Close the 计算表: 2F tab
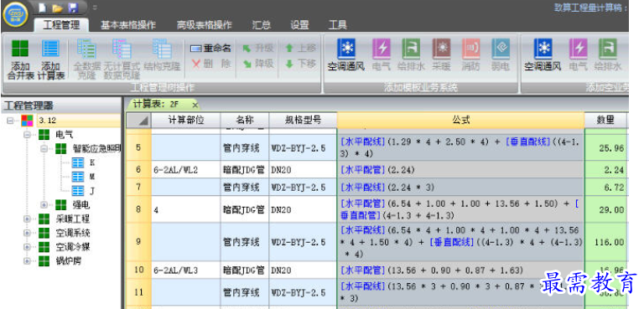Screen dimensions: 644x309 [x=195, y=106]
